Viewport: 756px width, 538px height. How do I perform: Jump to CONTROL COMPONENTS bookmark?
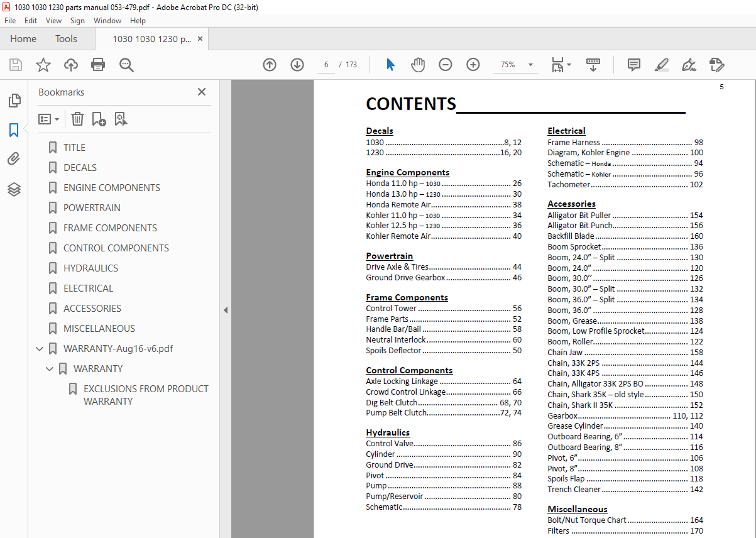(116, 248)
